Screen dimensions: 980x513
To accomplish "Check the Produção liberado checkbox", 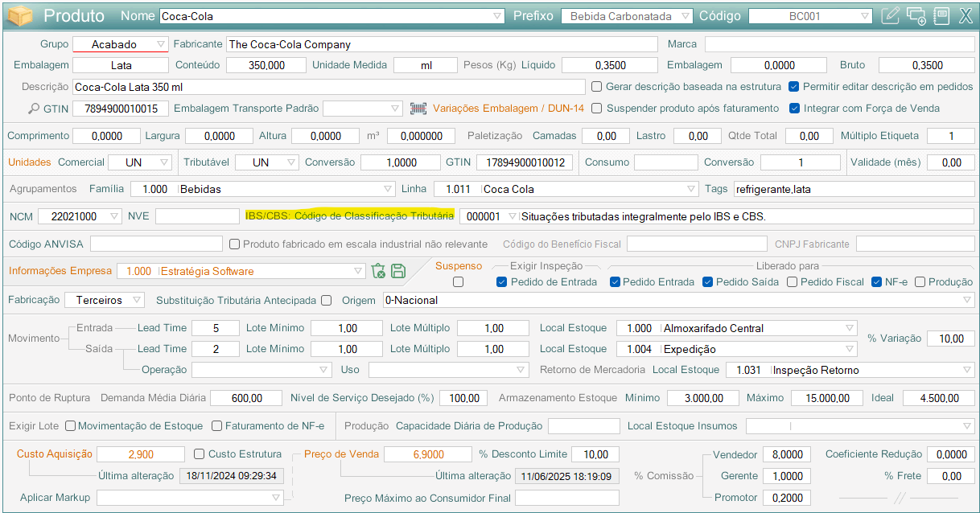I will pyautogui.click(x=920, y=282).
